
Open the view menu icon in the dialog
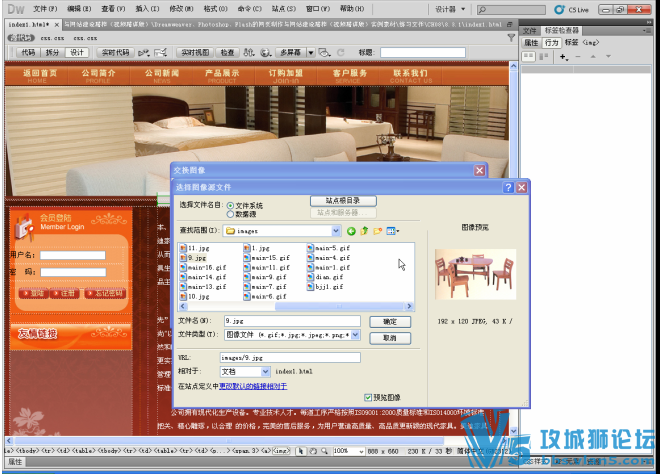pos(393,231)
